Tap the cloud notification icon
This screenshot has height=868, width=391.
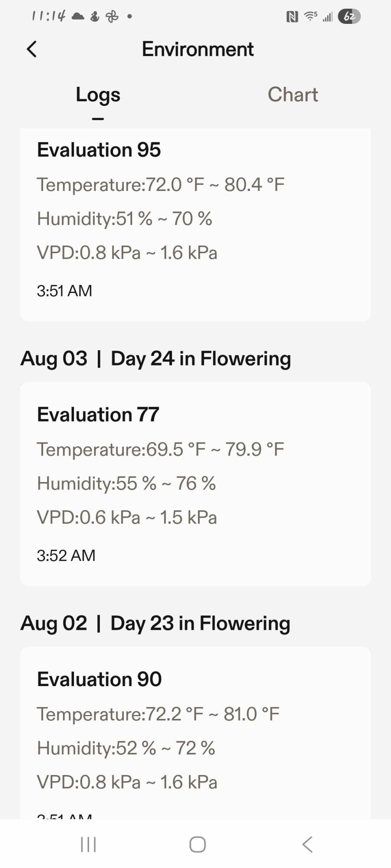click(x=78, y=16)
